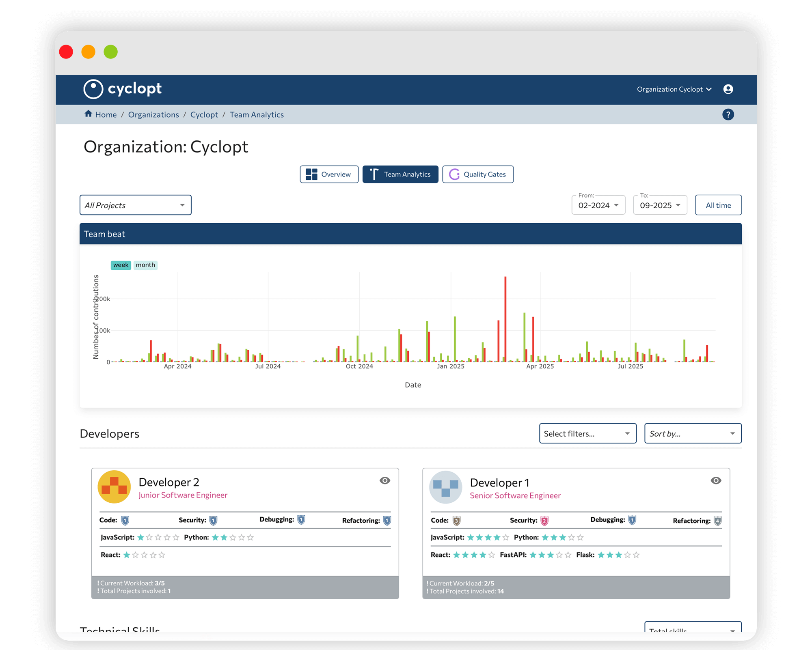The width and height of the screenshot is (812, 650).
Task: Click the cyclopt logo icon
Action: click(93, 89)
